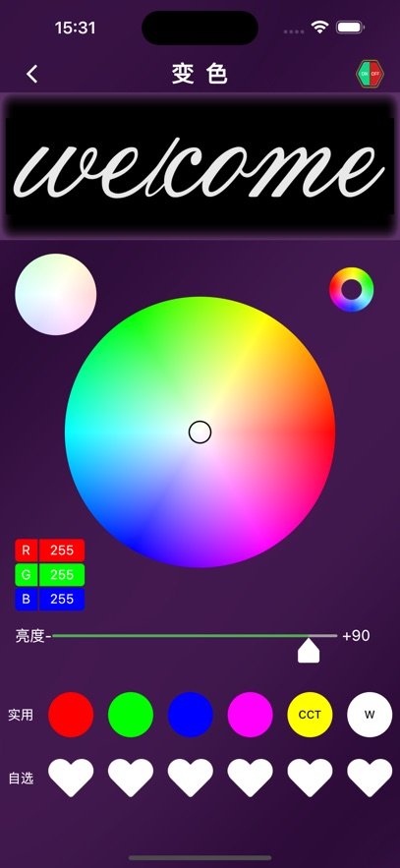Click the +90 brightness value
Screen dimensions: 400x868
tap(357, 635)
